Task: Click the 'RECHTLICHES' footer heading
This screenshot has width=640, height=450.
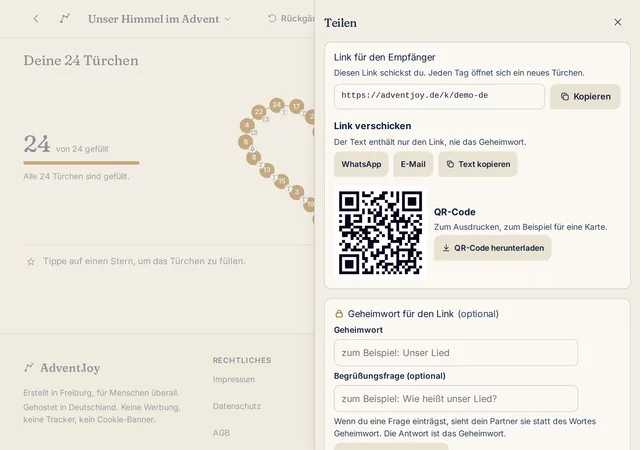Action: click(x=242, y=360)
